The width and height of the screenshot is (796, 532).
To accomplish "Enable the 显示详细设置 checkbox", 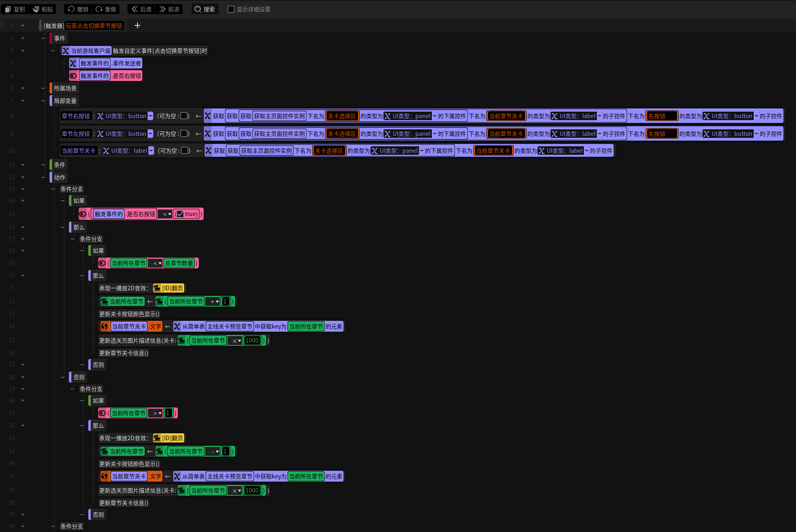I will click(231, 9).
